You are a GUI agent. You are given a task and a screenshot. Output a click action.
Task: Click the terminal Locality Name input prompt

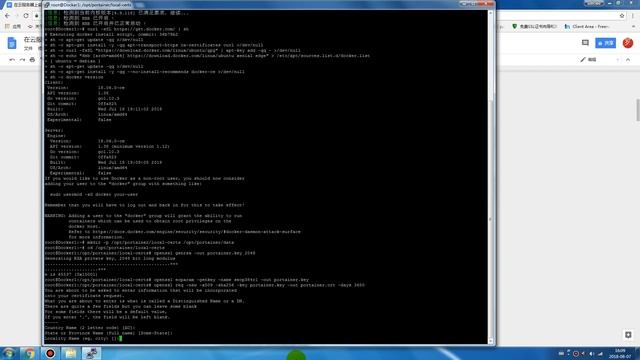[x=82, y=338]
